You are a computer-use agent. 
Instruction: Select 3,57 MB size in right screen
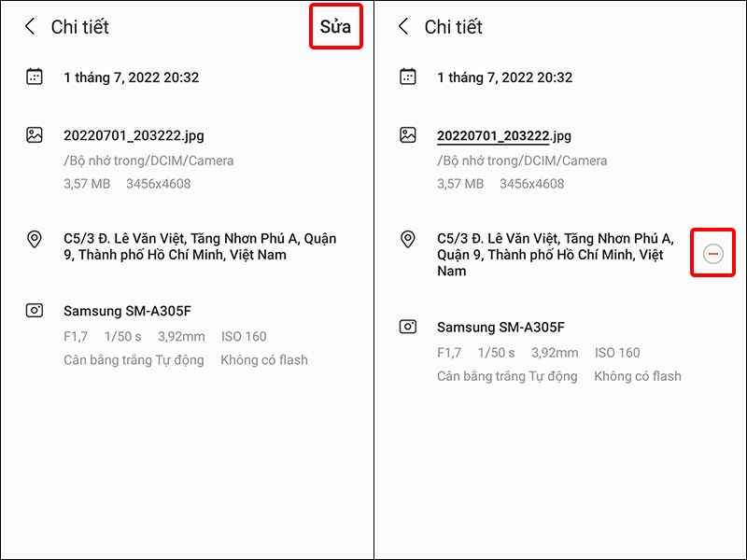pyautogui.click(x=460, y=184)
